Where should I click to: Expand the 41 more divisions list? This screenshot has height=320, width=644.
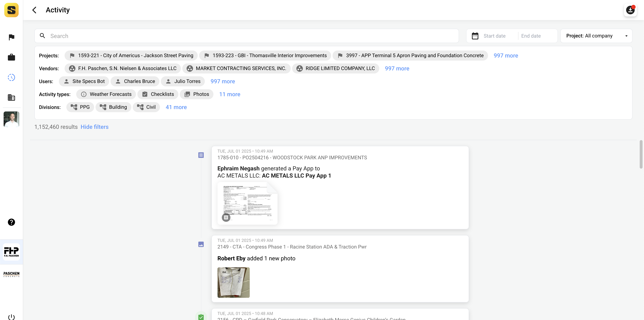click(x=176, y=107)
